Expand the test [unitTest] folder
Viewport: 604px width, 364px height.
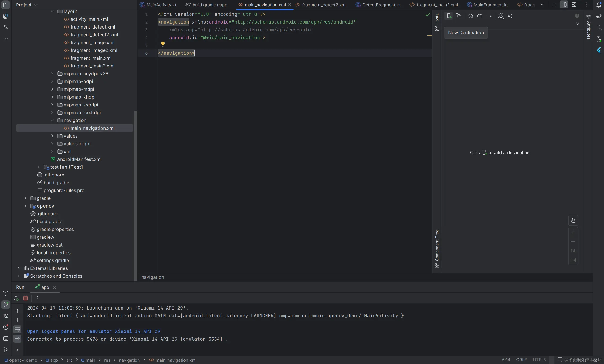pos(39,167)
